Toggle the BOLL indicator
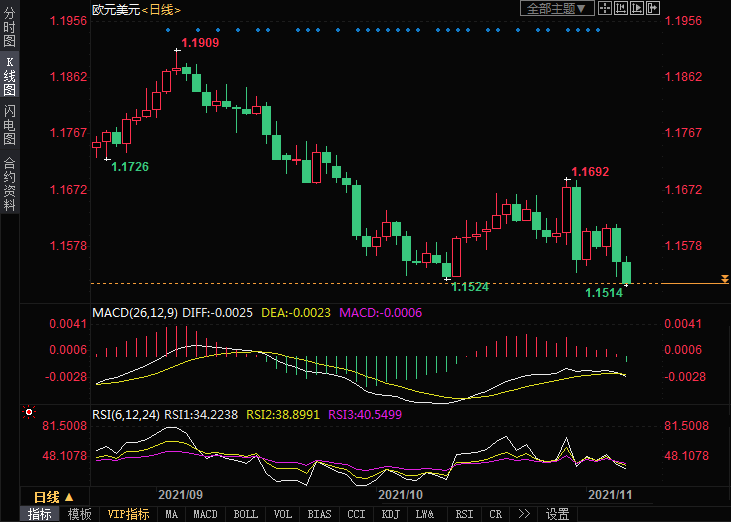Viewport: 731px width, 522px height. (x=245, y=514)
